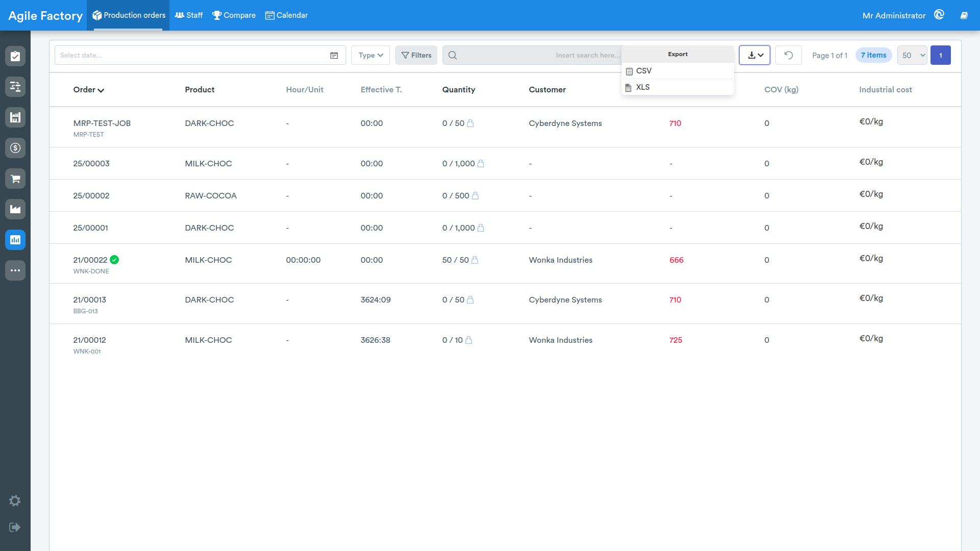The width and height of the screenshot is (980, 551).
Task: Click the settings gear icon
Action: click(x=15, y=500)
